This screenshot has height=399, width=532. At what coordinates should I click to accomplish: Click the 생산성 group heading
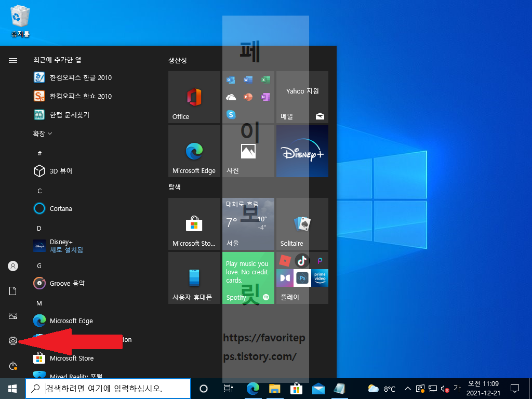click(x=178, y=60)
